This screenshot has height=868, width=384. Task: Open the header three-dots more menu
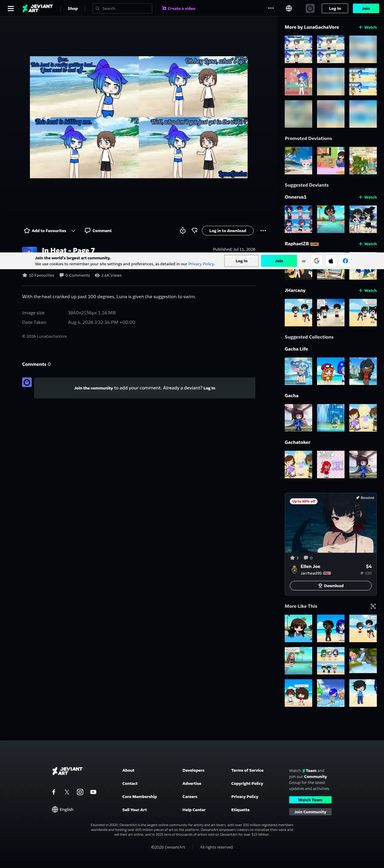click(x=271, y=8)
